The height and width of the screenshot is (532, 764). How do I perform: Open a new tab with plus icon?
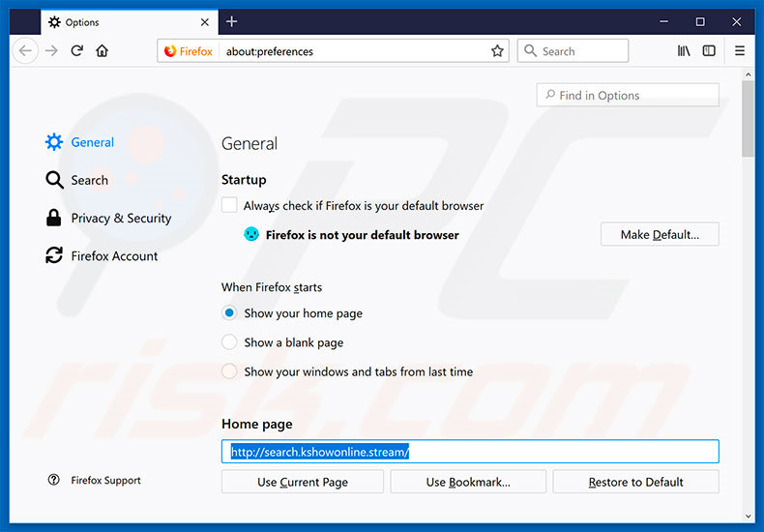[x=232, y=21]
